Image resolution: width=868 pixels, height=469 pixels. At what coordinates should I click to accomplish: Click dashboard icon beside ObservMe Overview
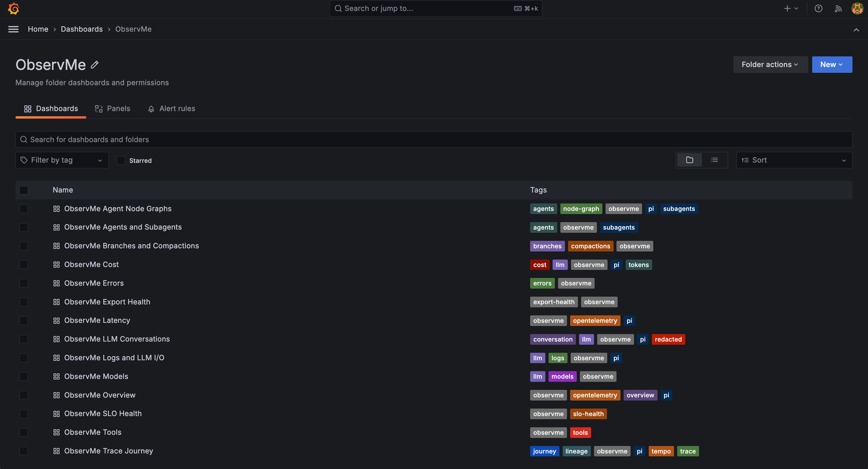click(x=57, y=395)
